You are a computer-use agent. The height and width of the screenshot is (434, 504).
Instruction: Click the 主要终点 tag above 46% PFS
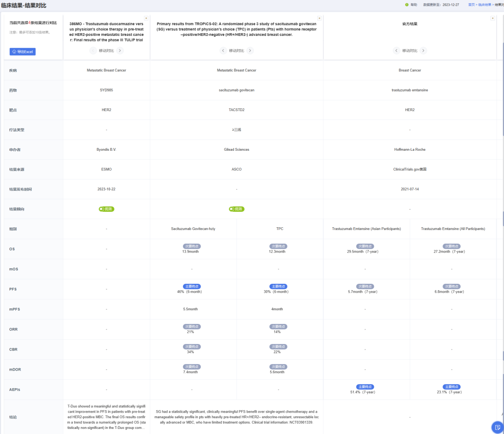coord(192,286)
